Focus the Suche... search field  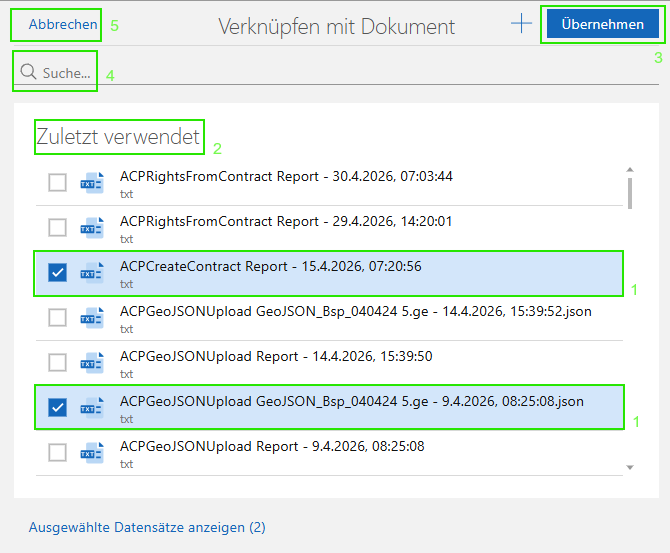click(x=338, y=72)
